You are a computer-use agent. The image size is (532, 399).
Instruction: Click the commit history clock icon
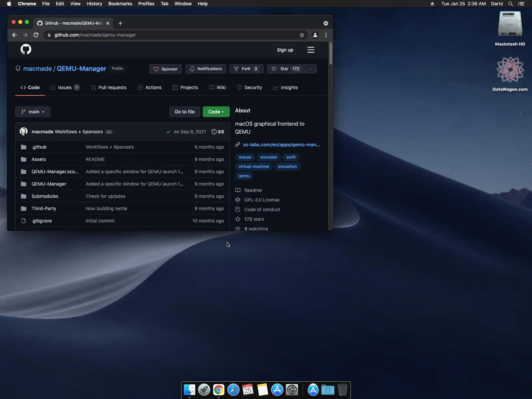point(214,132)
